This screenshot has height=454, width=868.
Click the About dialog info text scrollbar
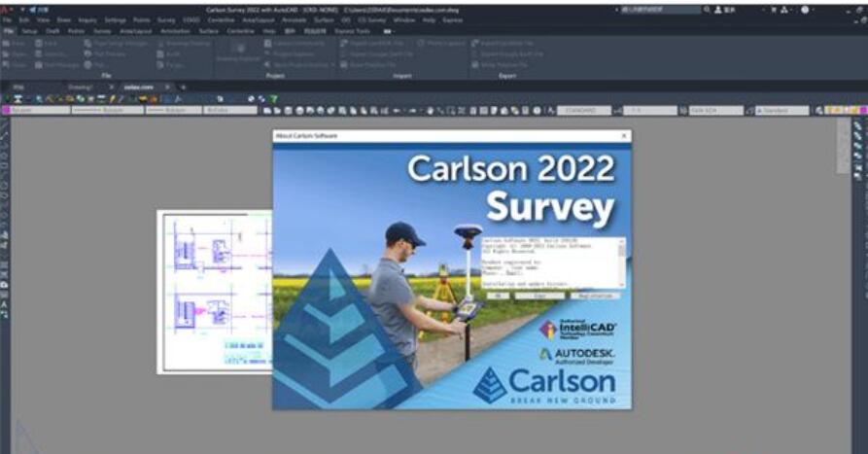pyautogui.click(x=622, y=263)
